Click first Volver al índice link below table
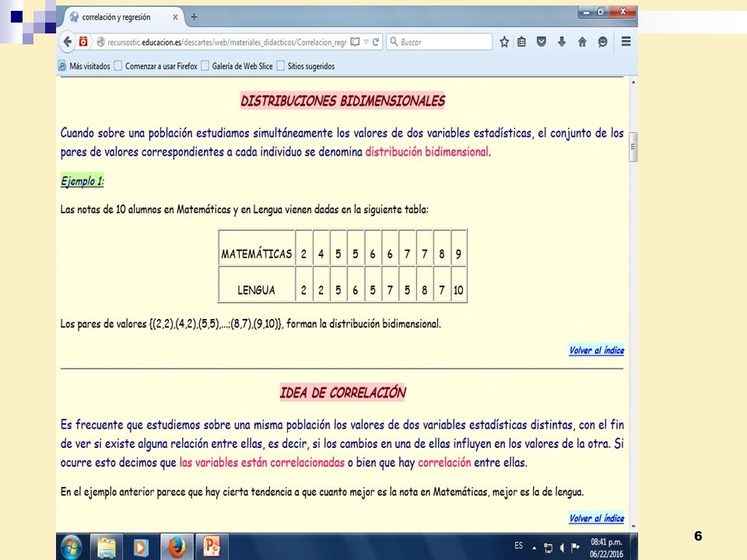This screenshot has width=747, height=560. point(597,351)
